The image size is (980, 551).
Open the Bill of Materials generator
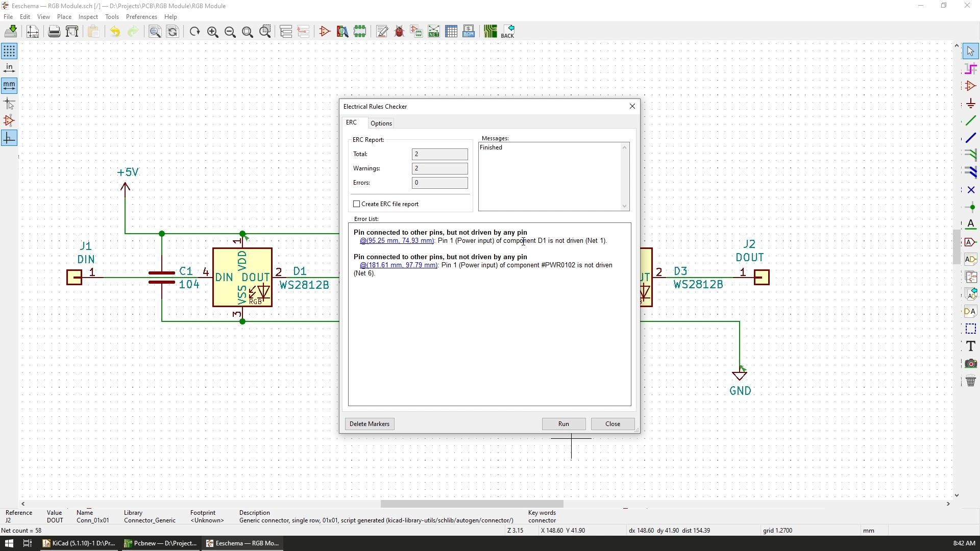469,31
